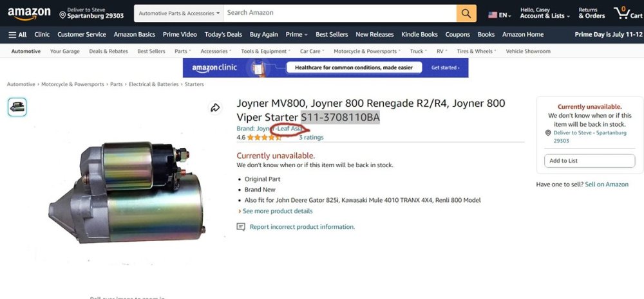Open 'Kindle Books' in the navigation bar
This screenshot has height=299, width=644.
pos(419,35)
